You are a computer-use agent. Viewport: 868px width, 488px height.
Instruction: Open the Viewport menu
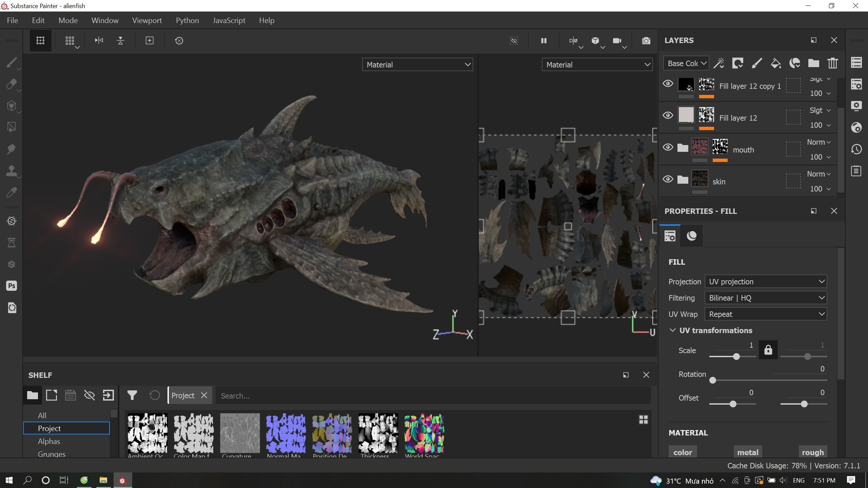147,20
